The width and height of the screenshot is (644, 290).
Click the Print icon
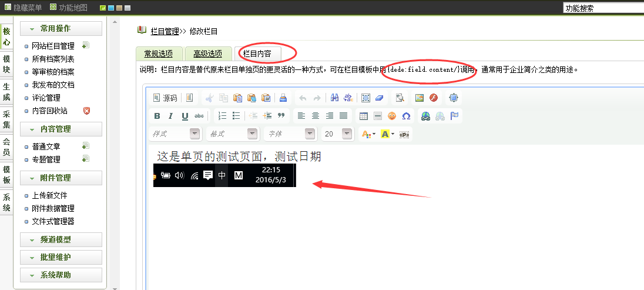click(283, 98)
